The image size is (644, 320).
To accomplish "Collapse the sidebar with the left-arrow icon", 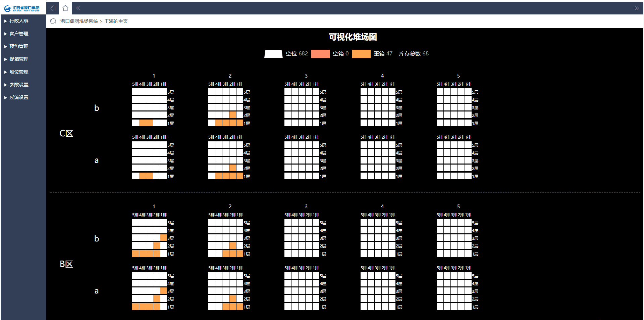I will 53,8.
